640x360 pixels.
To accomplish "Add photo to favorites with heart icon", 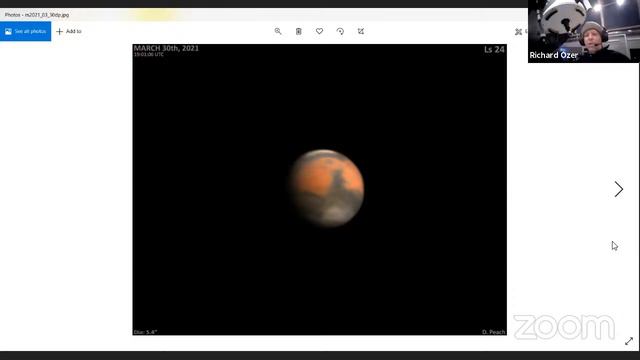I will pos(320,31).
